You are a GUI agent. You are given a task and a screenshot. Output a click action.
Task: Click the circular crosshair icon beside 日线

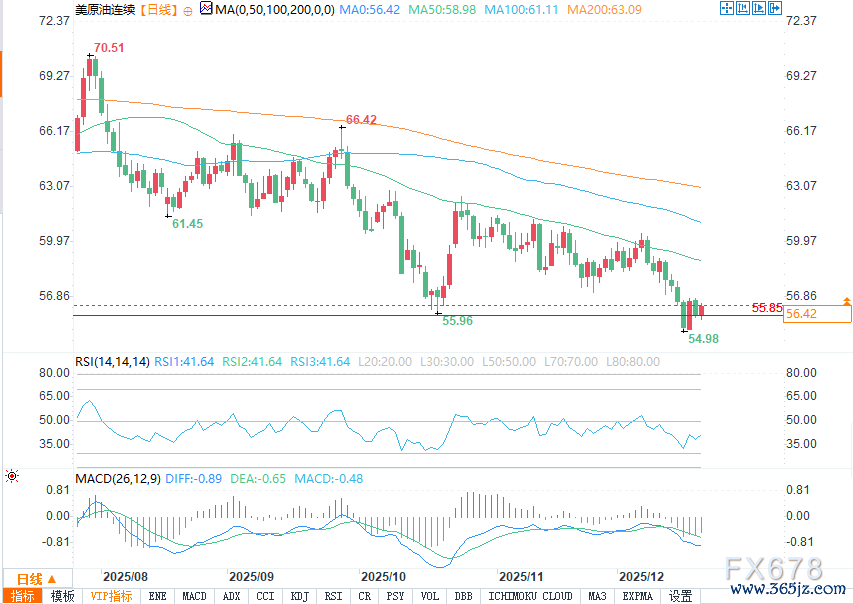coord(190,9)
